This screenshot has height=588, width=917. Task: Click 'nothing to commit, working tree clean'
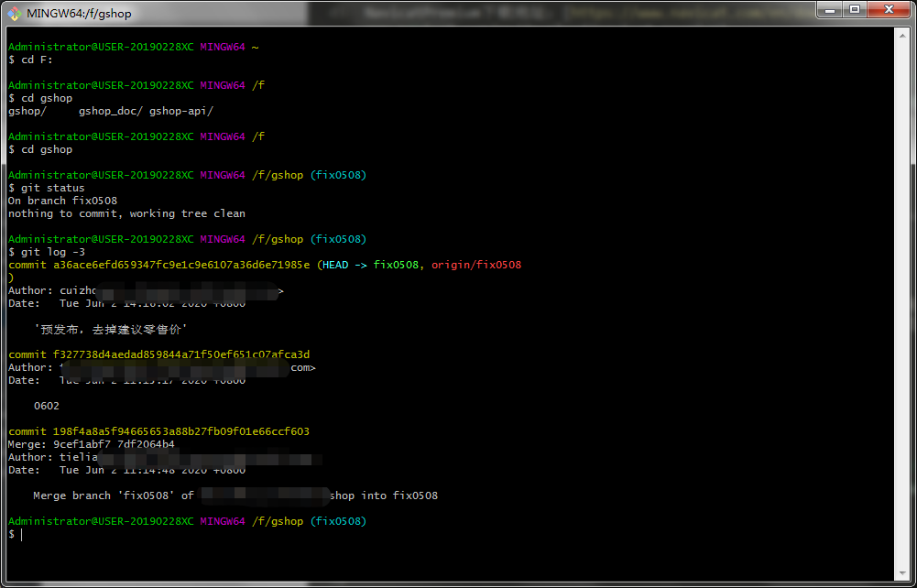(x=127, y=213)
